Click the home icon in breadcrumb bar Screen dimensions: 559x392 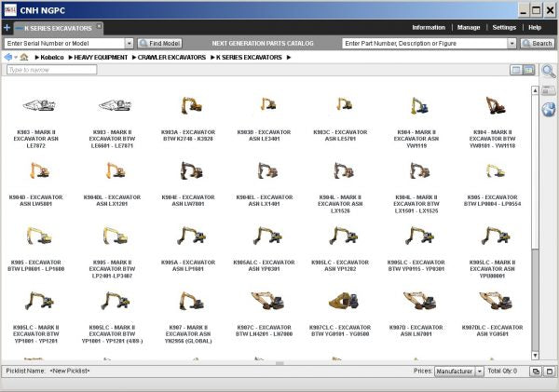(x=24, y=58)
